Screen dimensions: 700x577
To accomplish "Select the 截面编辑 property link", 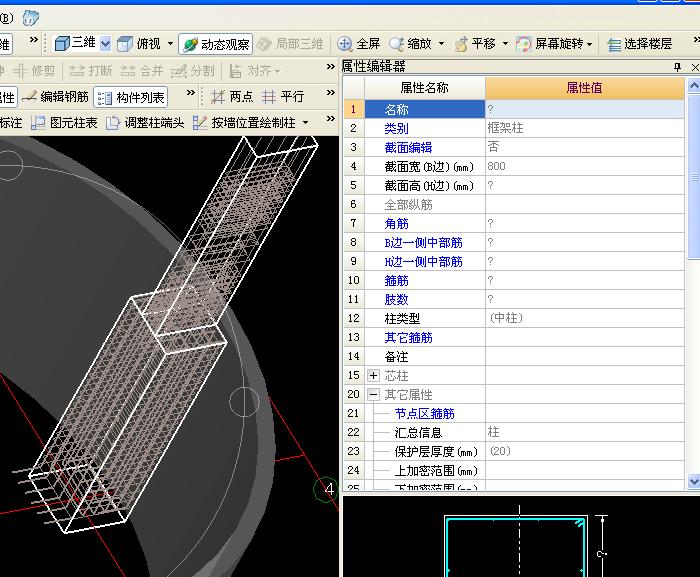I will click(x=408, y=147).
